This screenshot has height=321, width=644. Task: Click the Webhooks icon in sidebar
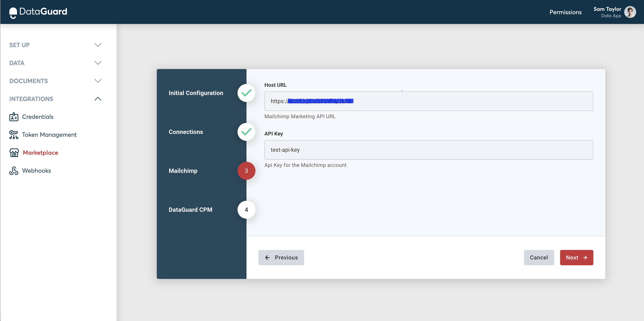(x=14, y=171)
